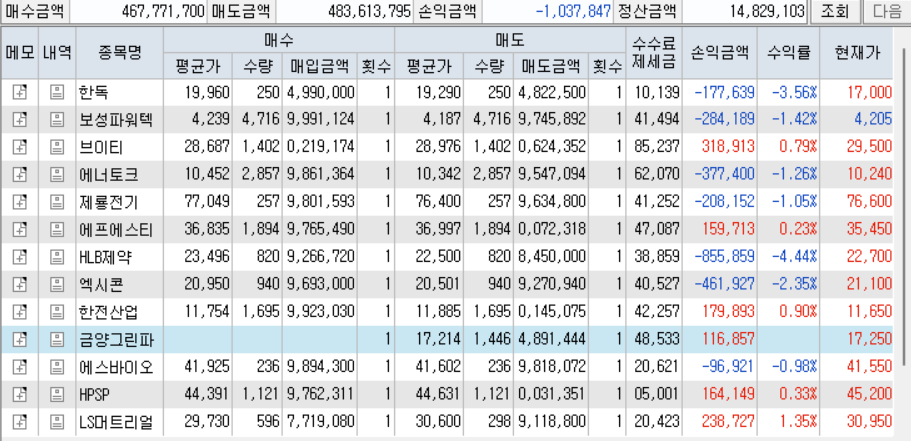This screenshot has height=441, width=911.
Task: Select the 에프에스티 stock name
Action: [116, 230]
